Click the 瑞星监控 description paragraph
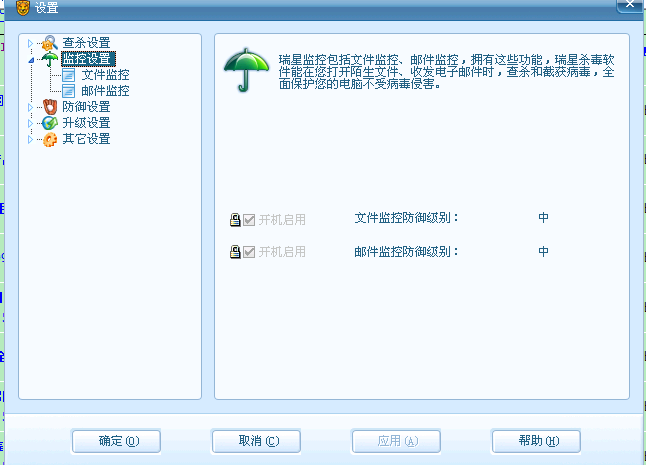The image size is (646, 465). (447, 72)
